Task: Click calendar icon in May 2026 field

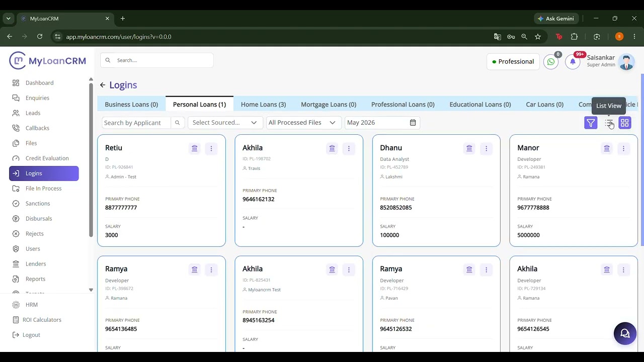Action: [413, 123]
